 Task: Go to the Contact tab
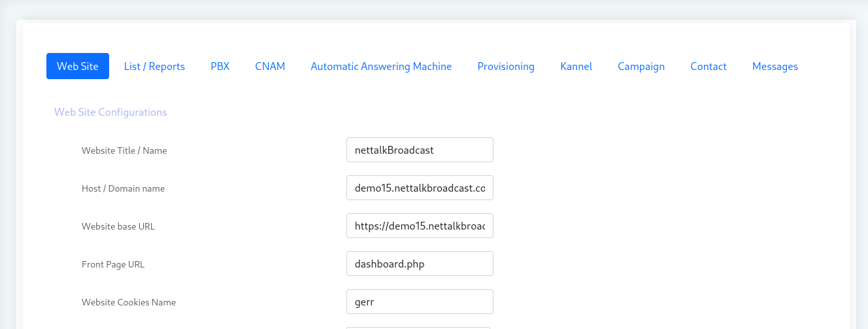pyautogui.click(x=709, y=66)
